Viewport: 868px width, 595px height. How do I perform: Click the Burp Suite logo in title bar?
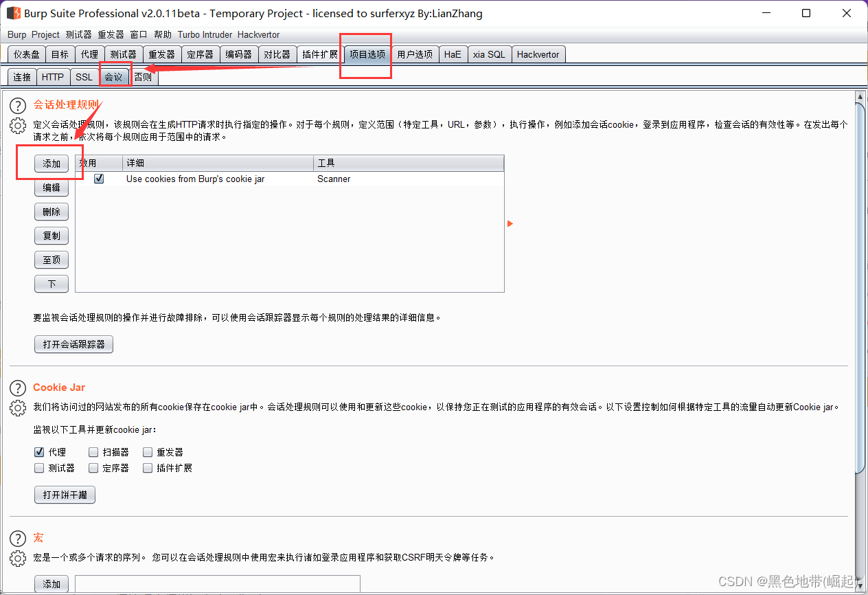pyautogui.click(x=13, y=13)
